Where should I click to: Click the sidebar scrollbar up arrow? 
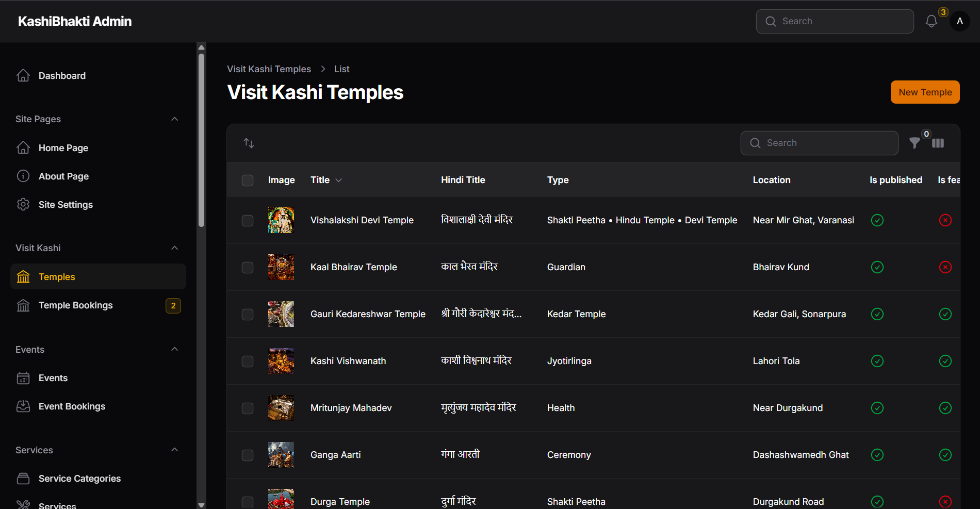coord(202,47)
